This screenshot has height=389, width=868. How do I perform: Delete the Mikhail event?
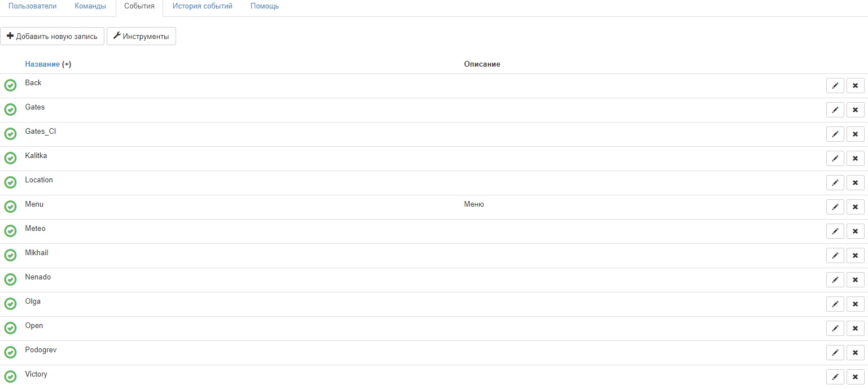pos(855,256)
